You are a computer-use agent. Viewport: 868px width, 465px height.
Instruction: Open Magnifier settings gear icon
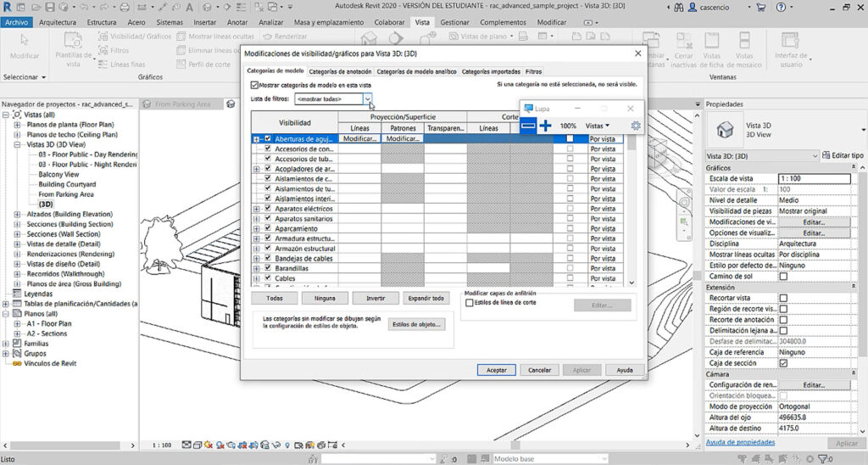click(635, 126)
